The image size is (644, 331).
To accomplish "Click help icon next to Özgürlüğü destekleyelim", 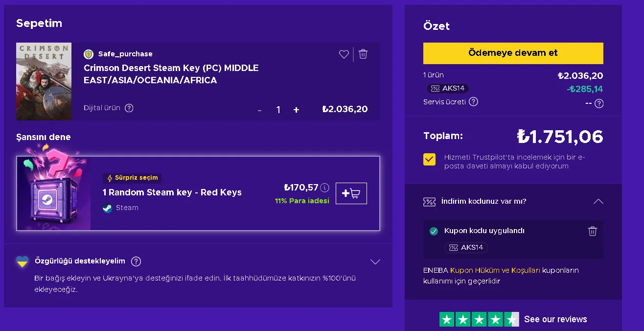I will click(136, 261).
